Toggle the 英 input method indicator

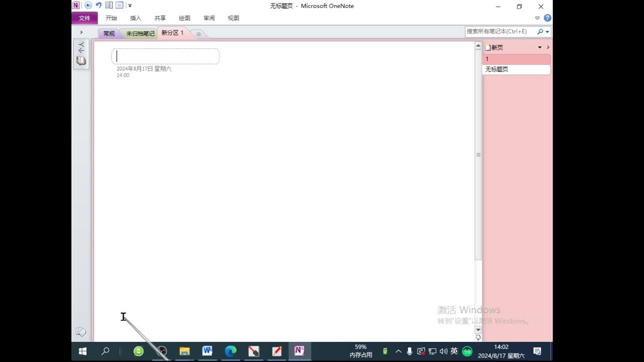tap(454, 351)
